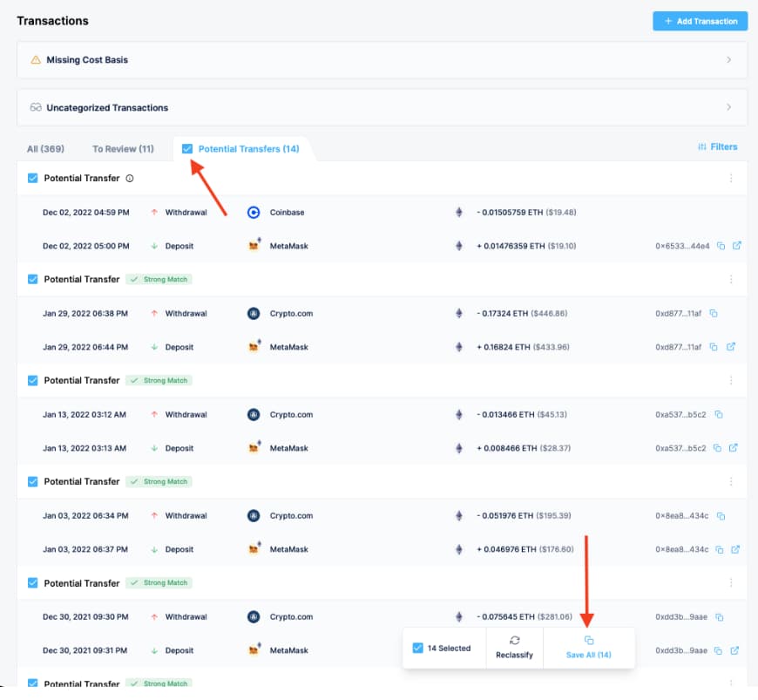The image size is (758, 700).
Task: Copy the hash on Dec 30, 2021 09:30 PM withdrawal
Action: 720,617
